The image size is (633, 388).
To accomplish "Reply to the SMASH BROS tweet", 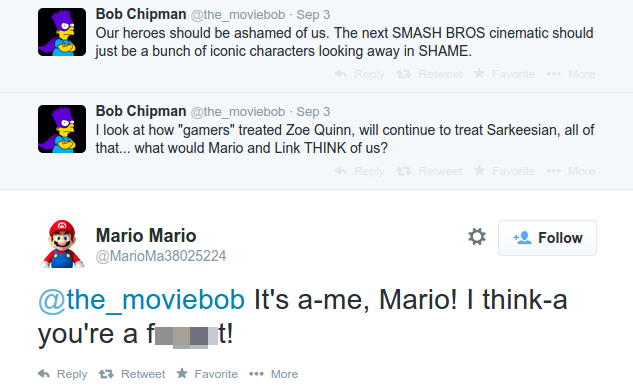I will 360,74.
